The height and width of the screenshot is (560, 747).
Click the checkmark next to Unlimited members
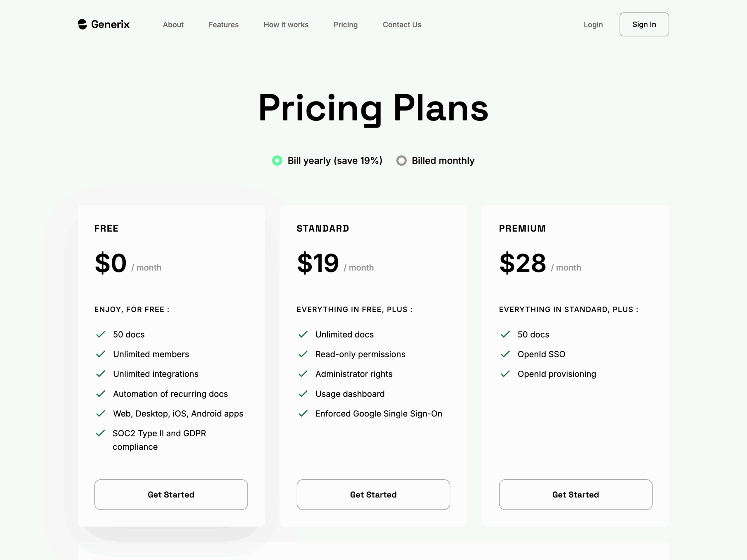pyautogui.click(x=101, y=354)
